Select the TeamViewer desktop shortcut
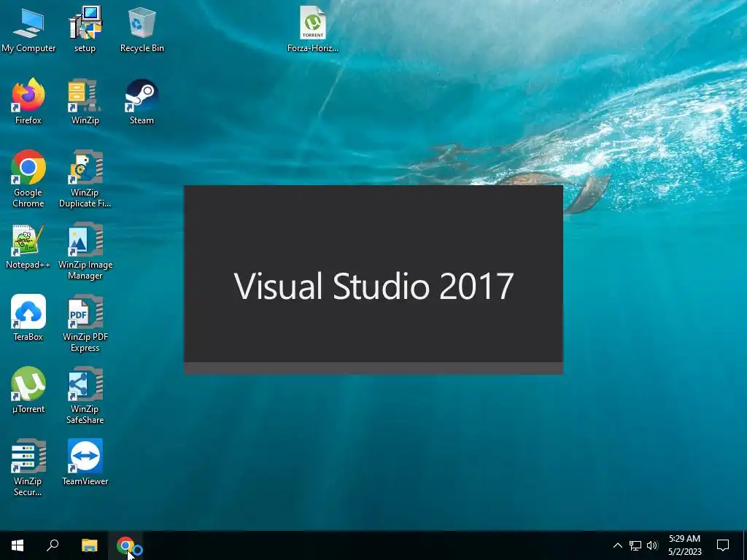 coord(85,462)
